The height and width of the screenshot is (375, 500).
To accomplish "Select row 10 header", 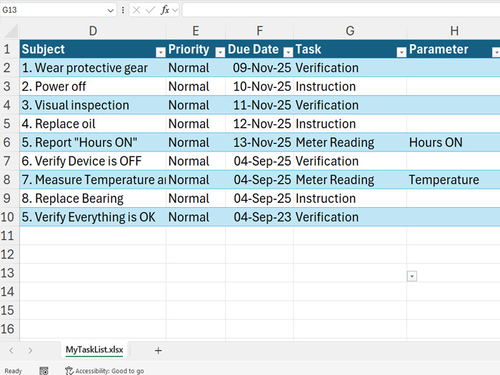I will (9, 217).
